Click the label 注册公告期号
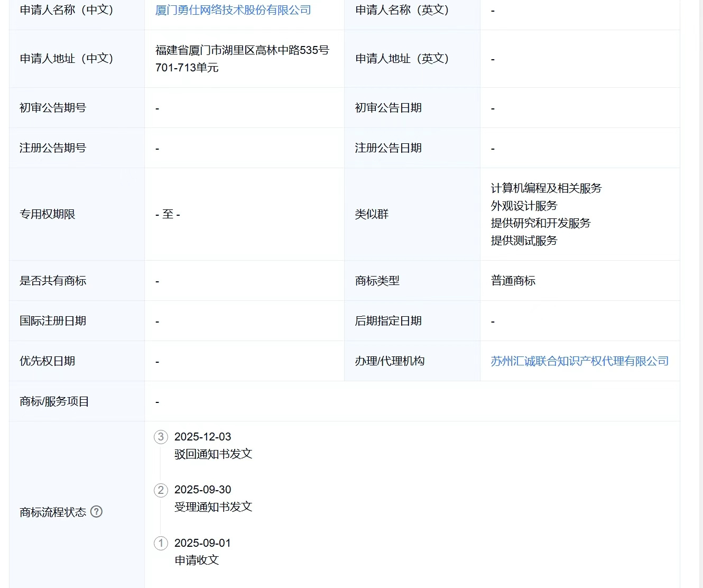Viewport: 703px width, 588px height. pos(53,148)
